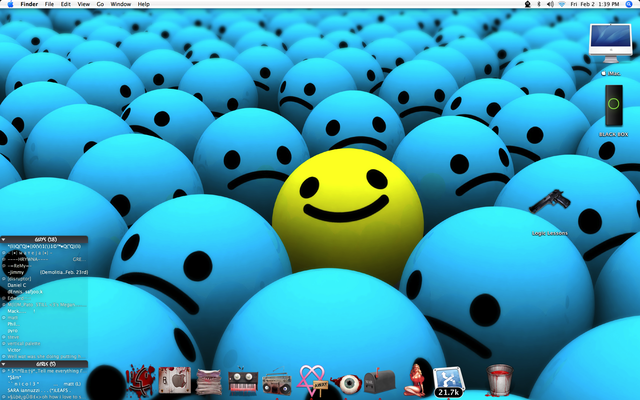Click the stacked papers icon in dock

click(209, 382)
